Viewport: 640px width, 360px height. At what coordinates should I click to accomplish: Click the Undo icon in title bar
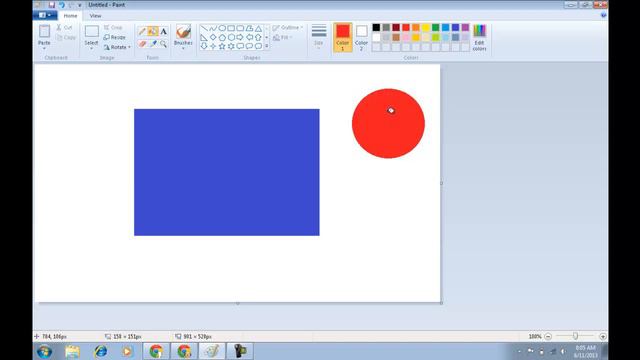tap(62, 5)
